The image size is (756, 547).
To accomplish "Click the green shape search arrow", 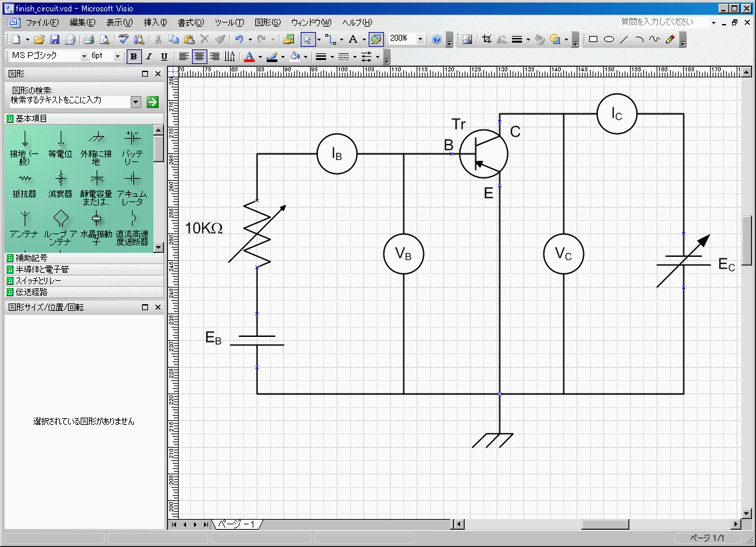I will point(153,101).
